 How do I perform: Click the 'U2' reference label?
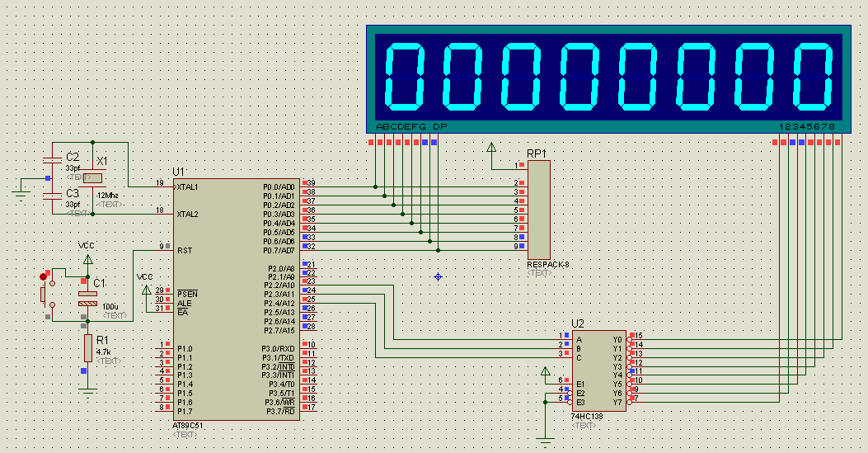(577, 323)
